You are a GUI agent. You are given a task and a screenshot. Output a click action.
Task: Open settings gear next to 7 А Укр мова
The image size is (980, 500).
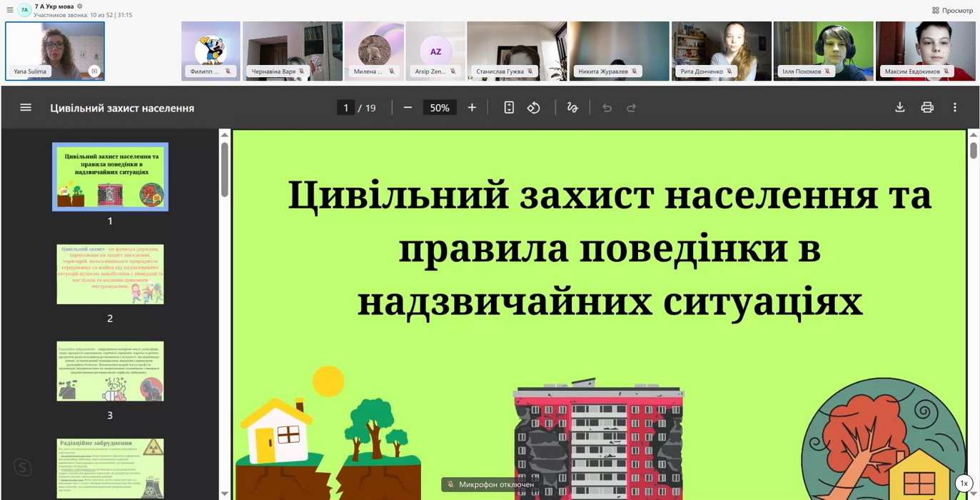coord(80,6)
